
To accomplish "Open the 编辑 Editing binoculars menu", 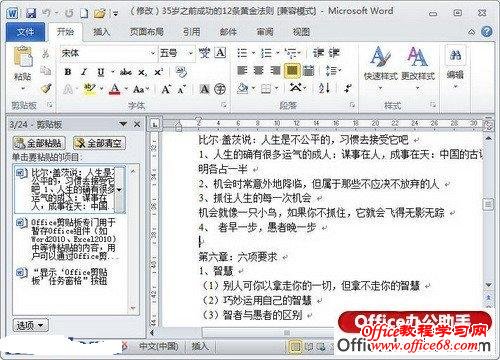I will click(455, 67).
